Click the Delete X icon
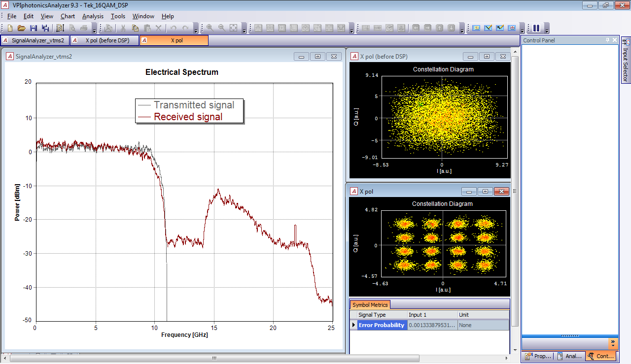631x364 pixels. [159, 28]
